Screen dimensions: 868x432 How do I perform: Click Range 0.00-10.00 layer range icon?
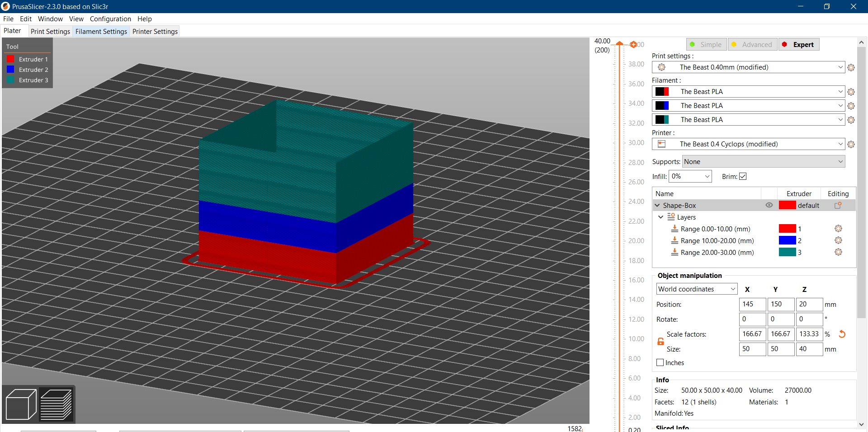point(675,229)
